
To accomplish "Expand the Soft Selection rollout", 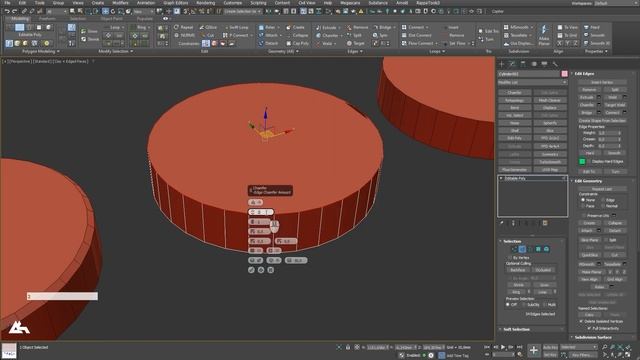I will [531, 329].
